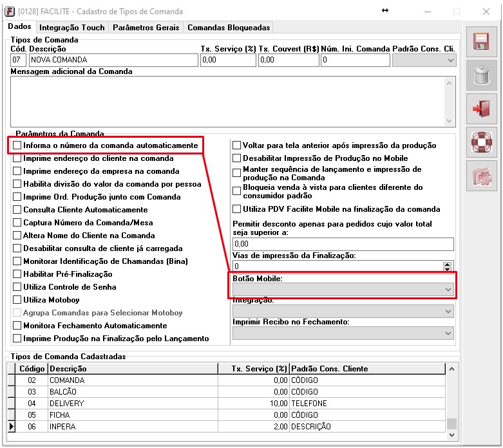
Task: Open the Padrão Cons. Cli. dropdown
Action: tap(424, 61)
